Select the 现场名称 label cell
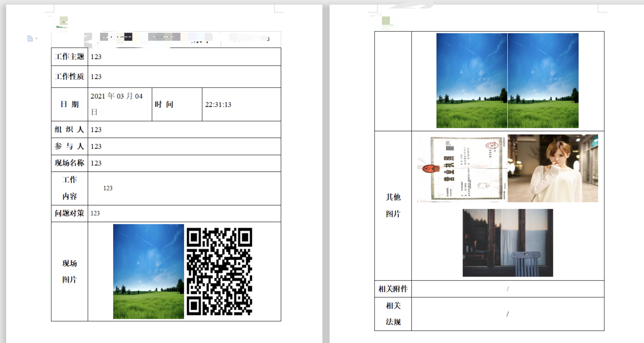The width and height of the screenshot is (644, 343). (x=70, y=163)
